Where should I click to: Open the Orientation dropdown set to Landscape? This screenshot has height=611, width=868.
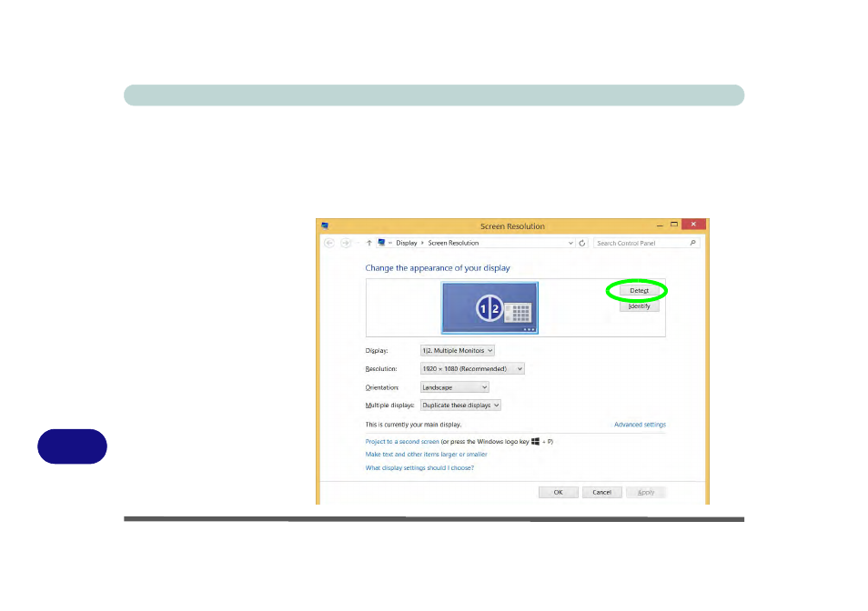tap(455, 387)
